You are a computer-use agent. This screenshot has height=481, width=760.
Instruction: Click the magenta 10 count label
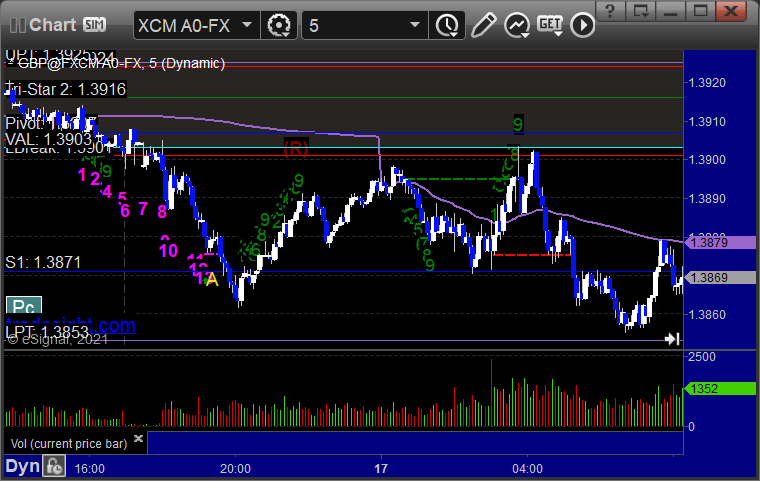(168, 251)
